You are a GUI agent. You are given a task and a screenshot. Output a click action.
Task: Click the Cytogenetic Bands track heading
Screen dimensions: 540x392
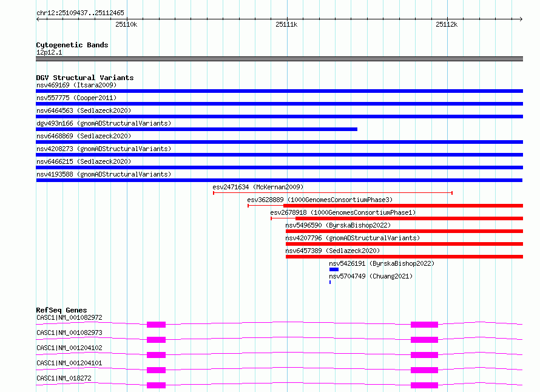coord(72,45)
